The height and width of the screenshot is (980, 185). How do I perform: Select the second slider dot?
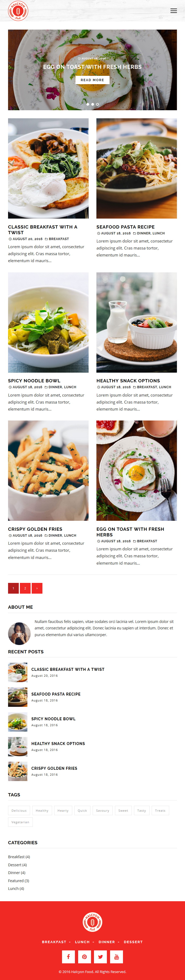92,104
